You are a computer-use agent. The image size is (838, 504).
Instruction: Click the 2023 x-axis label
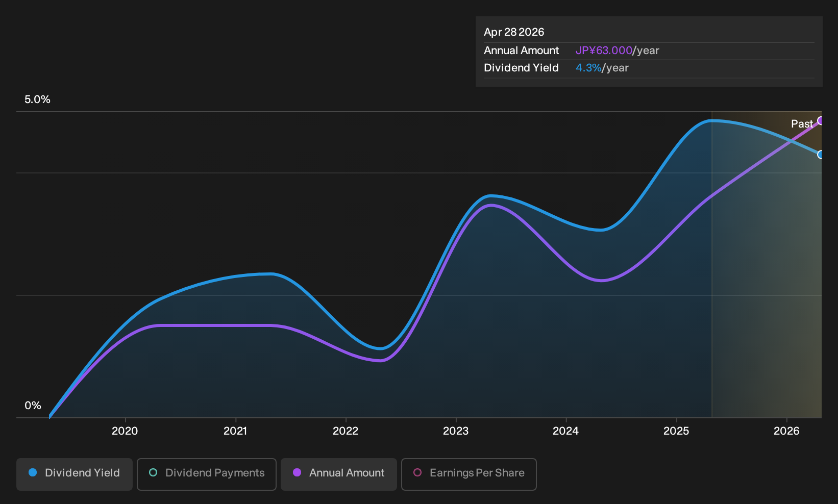click(x=456, y=431)
